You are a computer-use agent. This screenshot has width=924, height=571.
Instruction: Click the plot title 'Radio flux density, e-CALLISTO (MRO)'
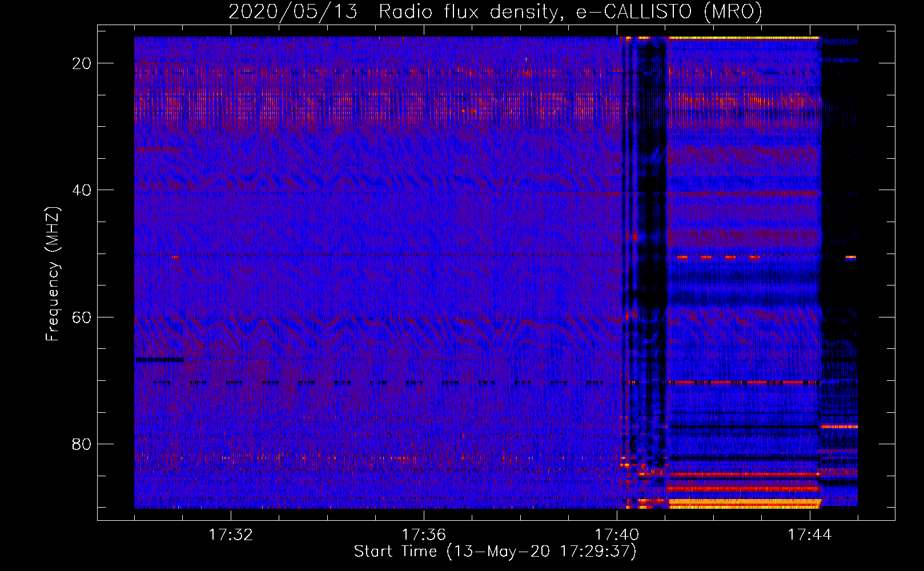coord(571,12)
